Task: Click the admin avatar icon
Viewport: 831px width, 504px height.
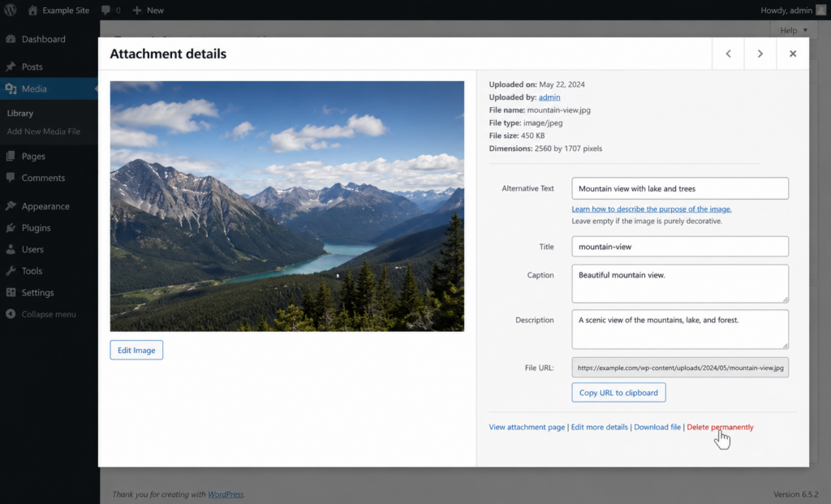Action: pos(821,10)
